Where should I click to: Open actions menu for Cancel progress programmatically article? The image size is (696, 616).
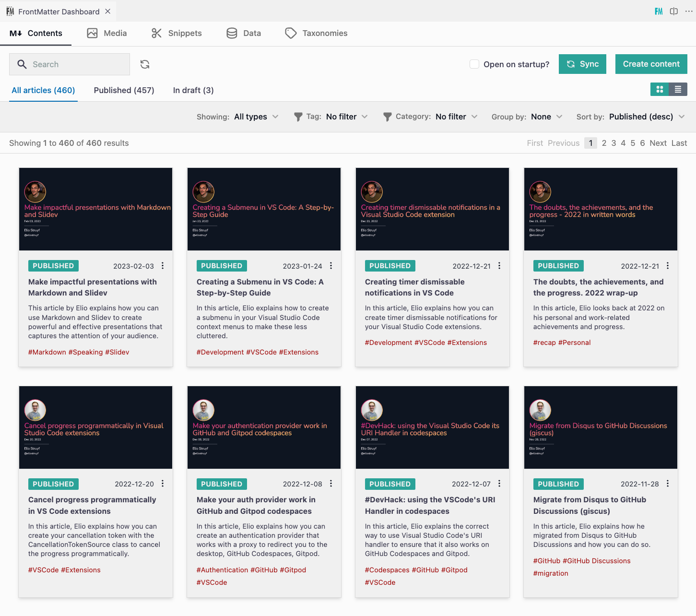point(163,484)
